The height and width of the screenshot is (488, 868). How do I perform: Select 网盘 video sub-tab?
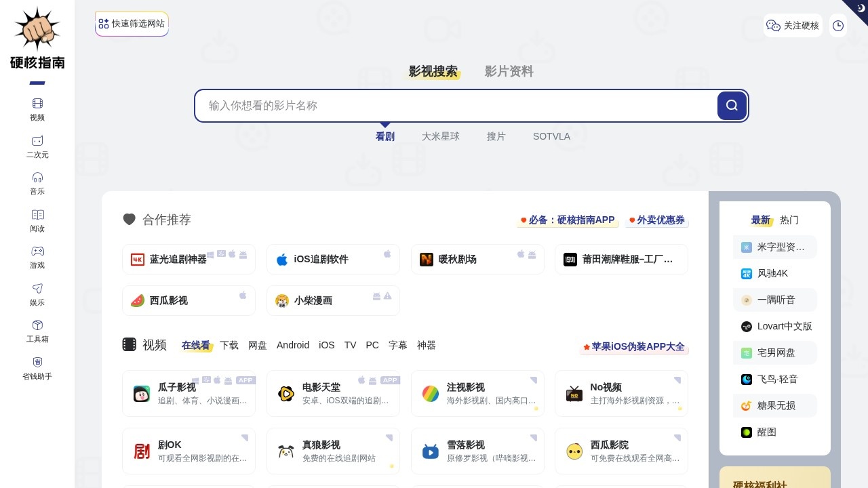point(258,345)
